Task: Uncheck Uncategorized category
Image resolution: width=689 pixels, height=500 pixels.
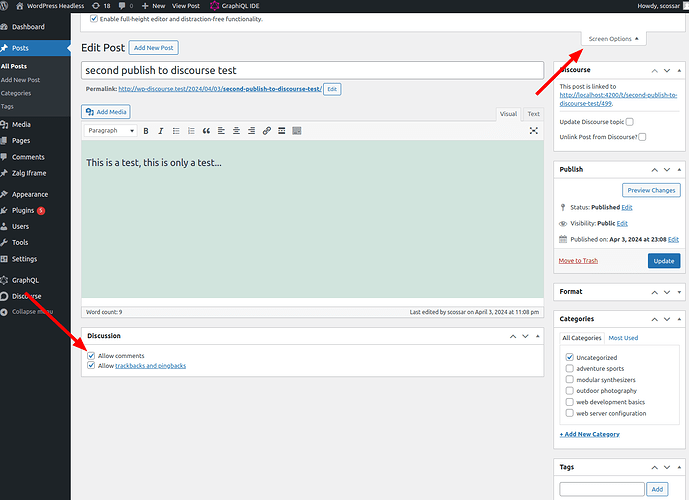Action: pos(569,357)
